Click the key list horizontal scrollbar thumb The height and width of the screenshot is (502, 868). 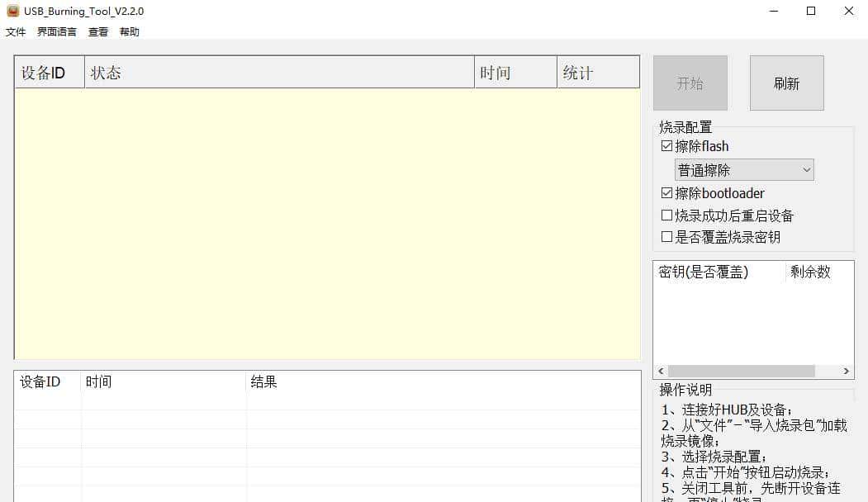point(741,372)
